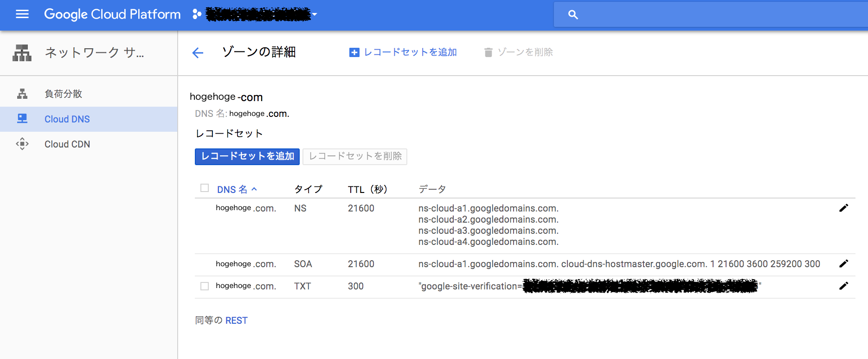Click the plus icon beside レコードセットを追加
868x359 pixels.
[354, 52]
